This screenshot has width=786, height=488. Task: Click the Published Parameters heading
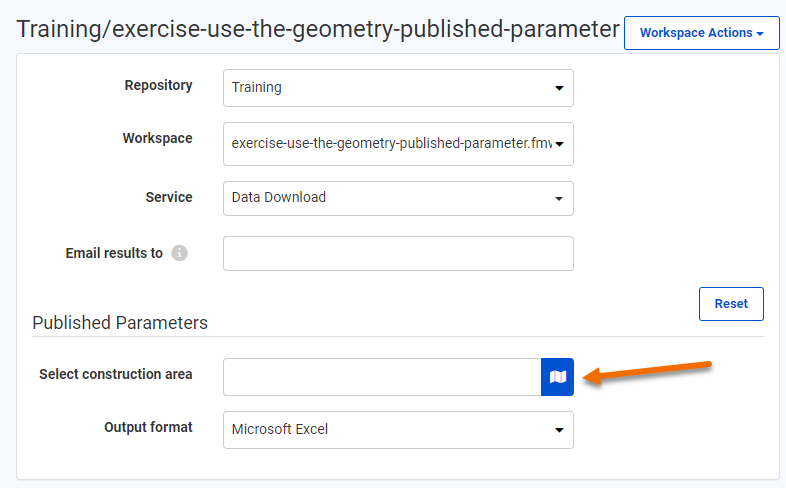coord(120,323)
